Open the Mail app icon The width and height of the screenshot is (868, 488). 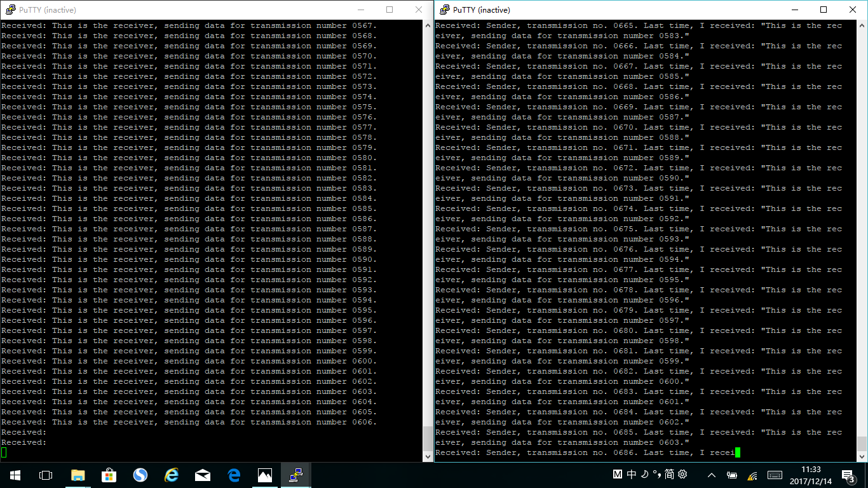click(203, 475)
